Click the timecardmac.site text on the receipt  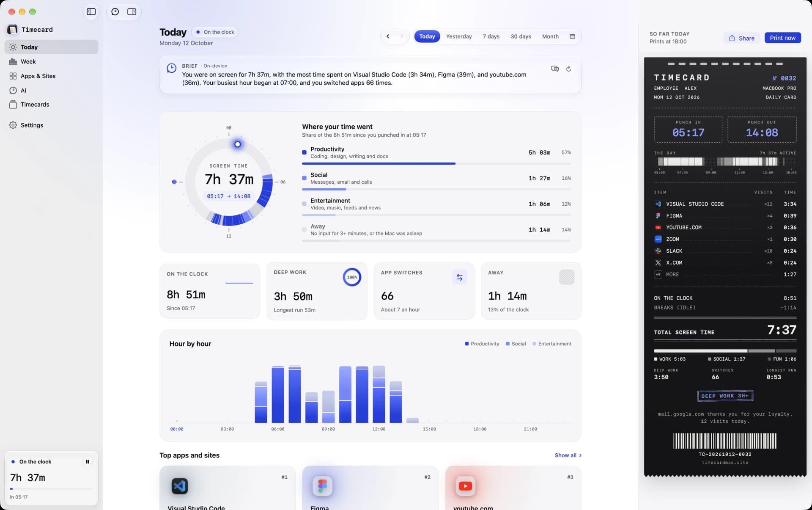point(725,463)
